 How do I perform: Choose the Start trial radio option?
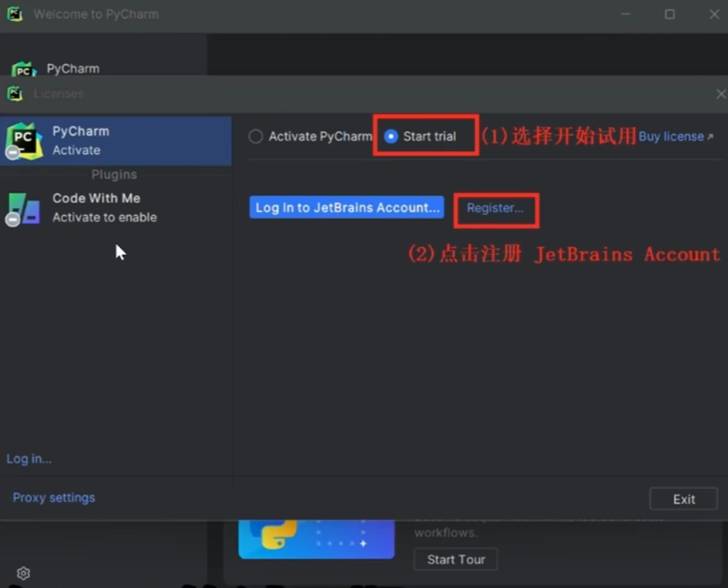391,137
